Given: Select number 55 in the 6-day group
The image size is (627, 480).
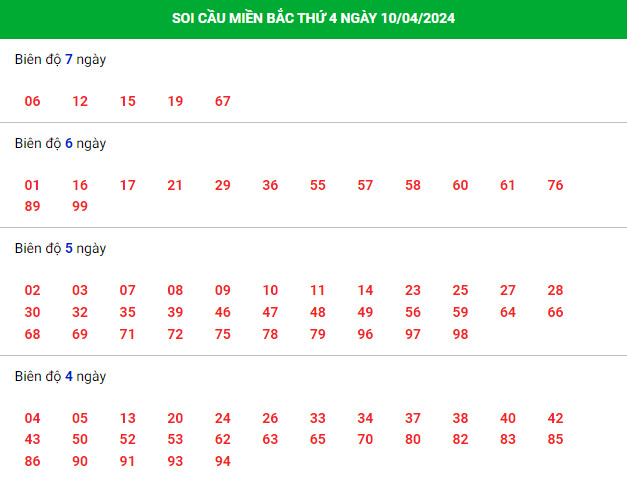Looking at the screenshot, I should point(318,185).
